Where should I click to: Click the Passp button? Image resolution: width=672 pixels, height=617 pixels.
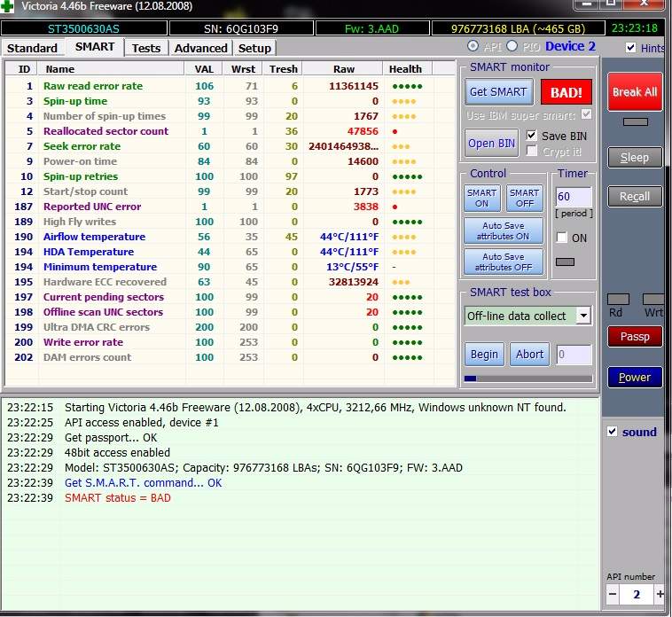634,337
